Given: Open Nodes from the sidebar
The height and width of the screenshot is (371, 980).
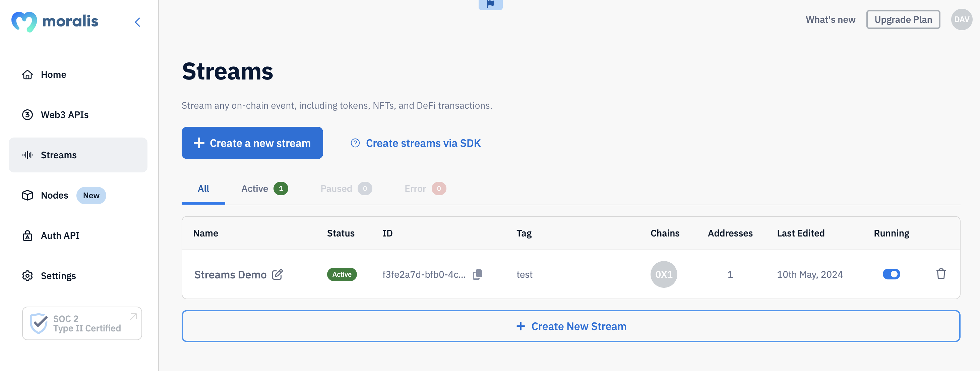Looking at the screenshot, I should tap(78, 196).
